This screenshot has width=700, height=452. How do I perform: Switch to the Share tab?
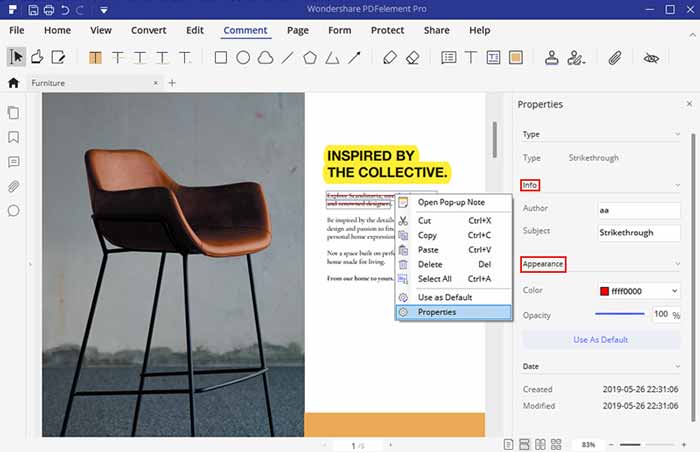coord(436,30)
